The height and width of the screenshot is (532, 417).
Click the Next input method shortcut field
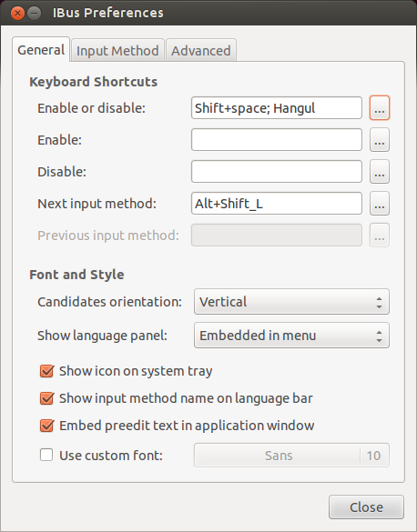277,203
